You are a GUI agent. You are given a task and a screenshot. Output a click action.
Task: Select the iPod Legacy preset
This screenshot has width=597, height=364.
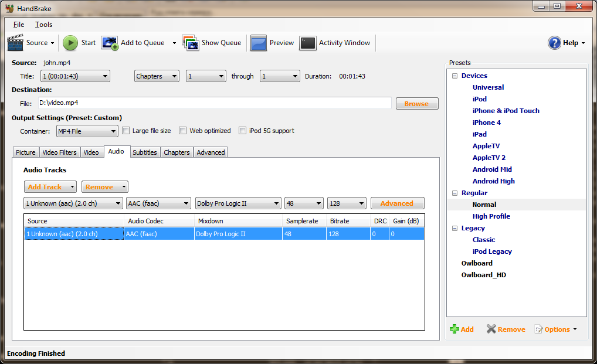point(492,252)
